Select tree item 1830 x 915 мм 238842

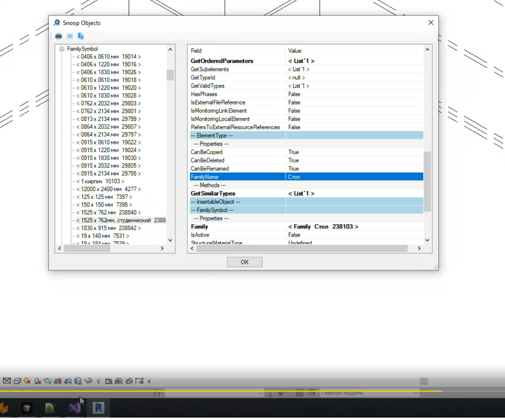[x=108, y=228]
